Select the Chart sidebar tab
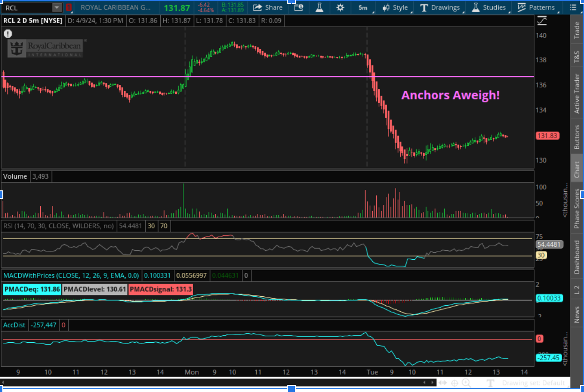Screen dimensions: 584x392 pyautogui.click(x=577, y=169)
